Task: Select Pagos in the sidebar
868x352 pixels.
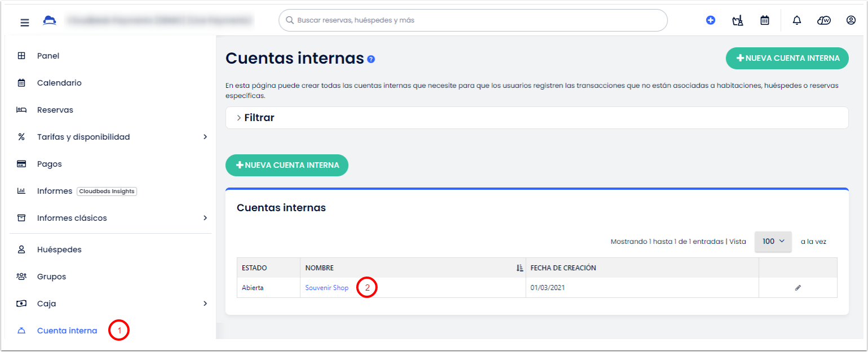Action: 49,164
